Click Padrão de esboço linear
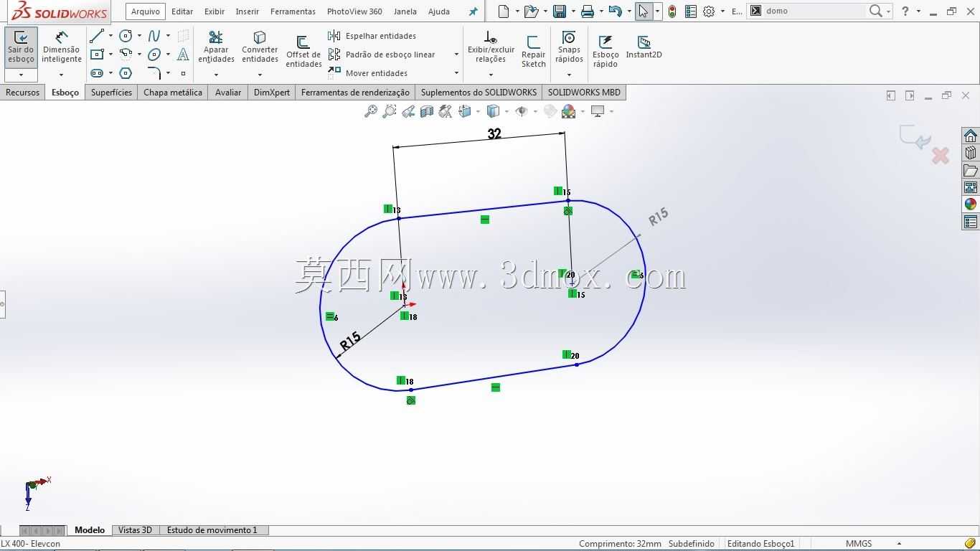This screenshot has width=980, height=551. pos(382,55)
